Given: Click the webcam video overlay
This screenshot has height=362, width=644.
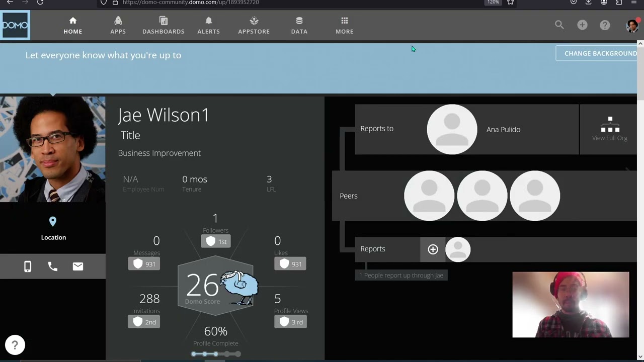Looking at the screenshot, I should click(571, 305).
